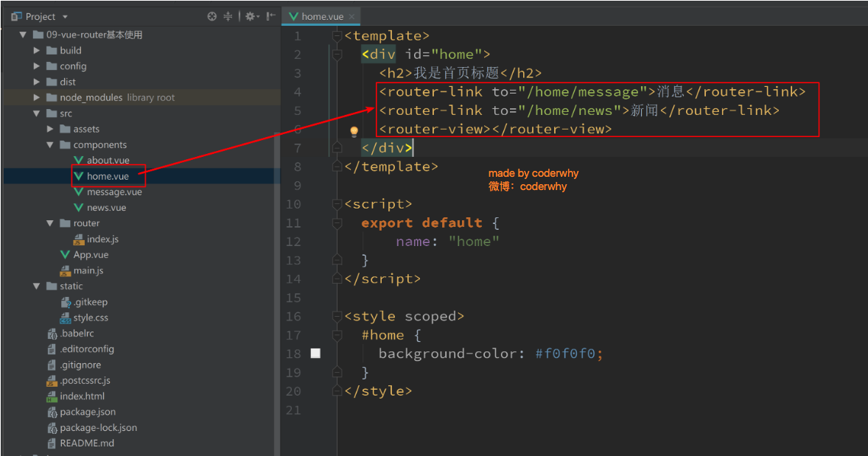The width and height of the screenshot is (868, 456).
Task: Open about.vue in the project tree
Action: pyautogui.click(x=108, y=161)
